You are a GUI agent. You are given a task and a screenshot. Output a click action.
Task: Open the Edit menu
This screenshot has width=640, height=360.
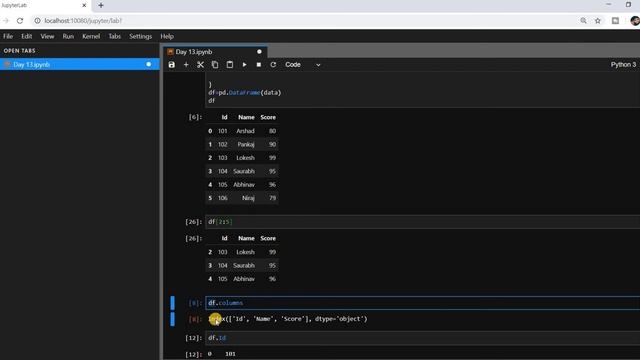(x=27, y=36)
